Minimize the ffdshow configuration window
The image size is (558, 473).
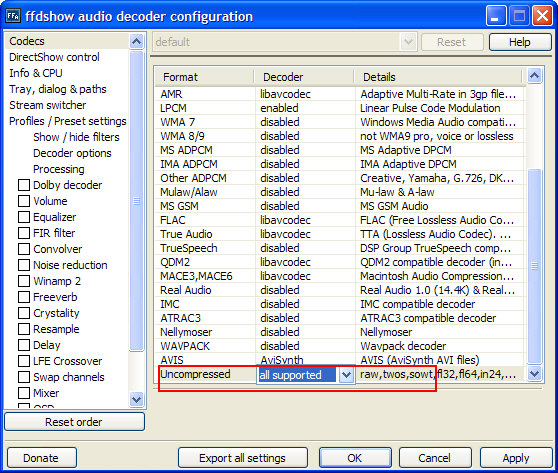tap(496, 16)
